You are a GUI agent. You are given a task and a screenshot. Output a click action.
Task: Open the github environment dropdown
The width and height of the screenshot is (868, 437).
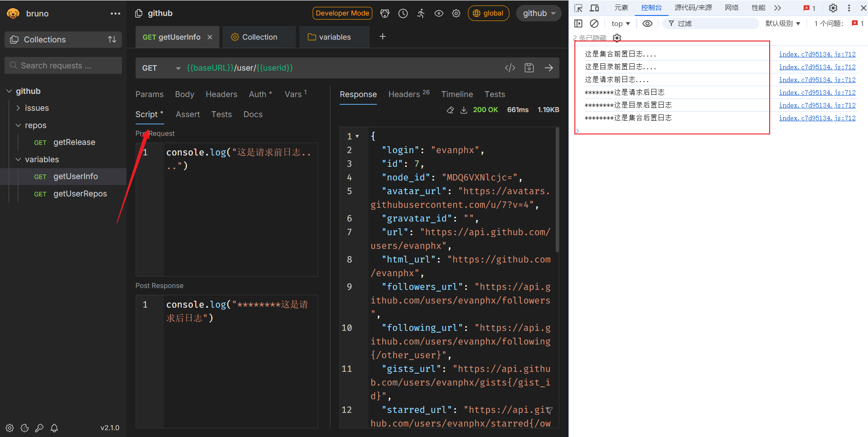click(x=539, y=13)
